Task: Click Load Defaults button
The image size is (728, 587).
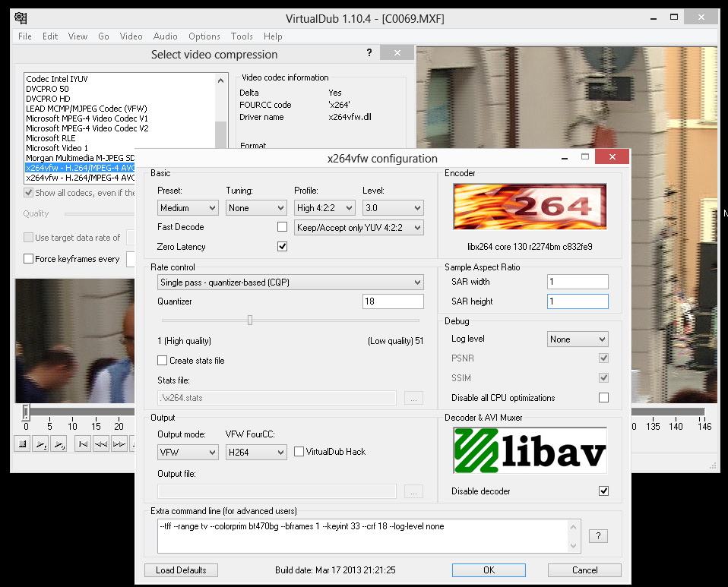Action: click(181, 570)
